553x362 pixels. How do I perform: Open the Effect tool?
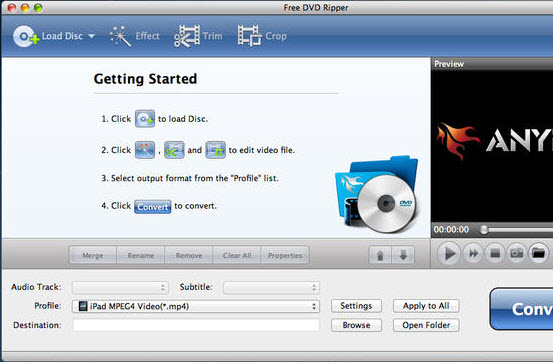(134, 36)
